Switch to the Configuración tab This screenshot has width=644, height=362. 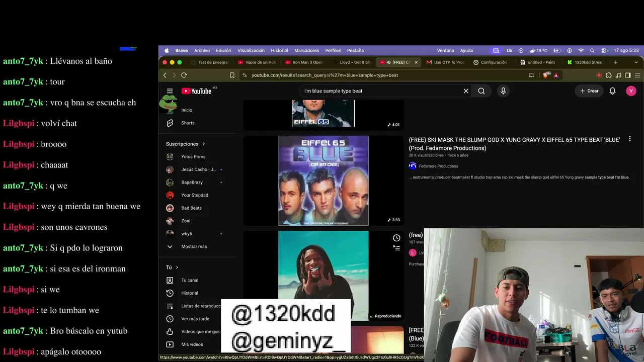tap(491, 62)
